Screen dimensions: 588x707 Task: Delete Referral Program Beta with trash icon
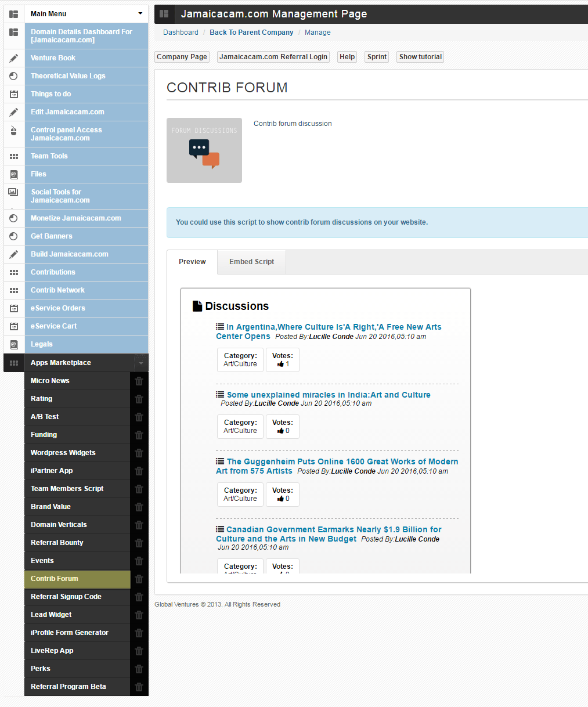coord(139,687)
